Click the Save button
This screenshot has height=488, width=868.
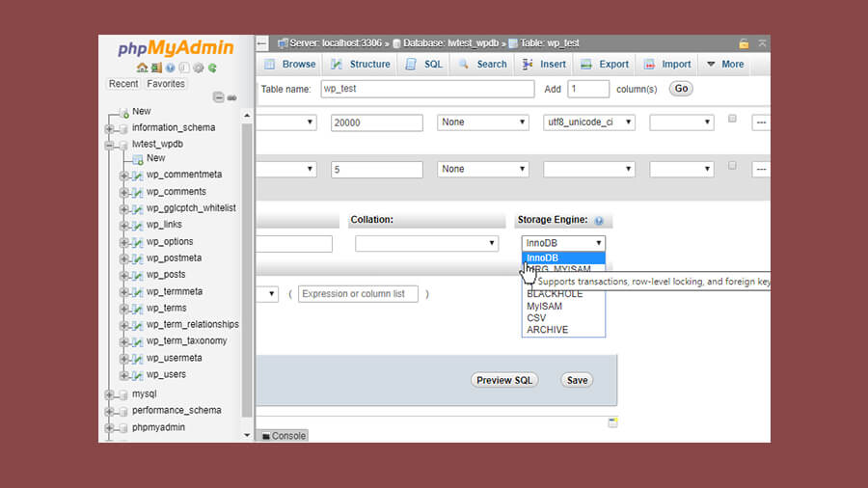577,381
